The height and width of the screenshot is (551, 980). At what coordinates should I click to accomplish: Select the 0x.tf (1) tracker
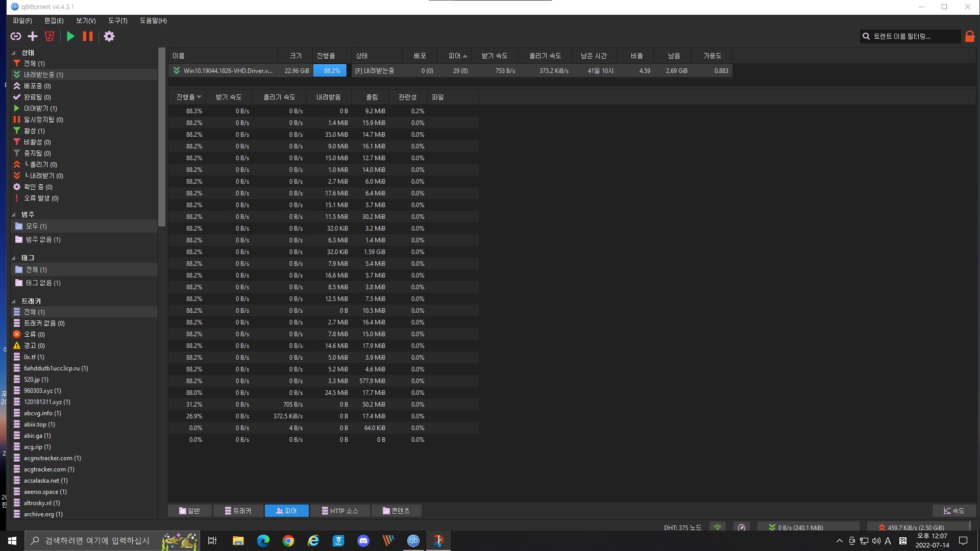84,357
